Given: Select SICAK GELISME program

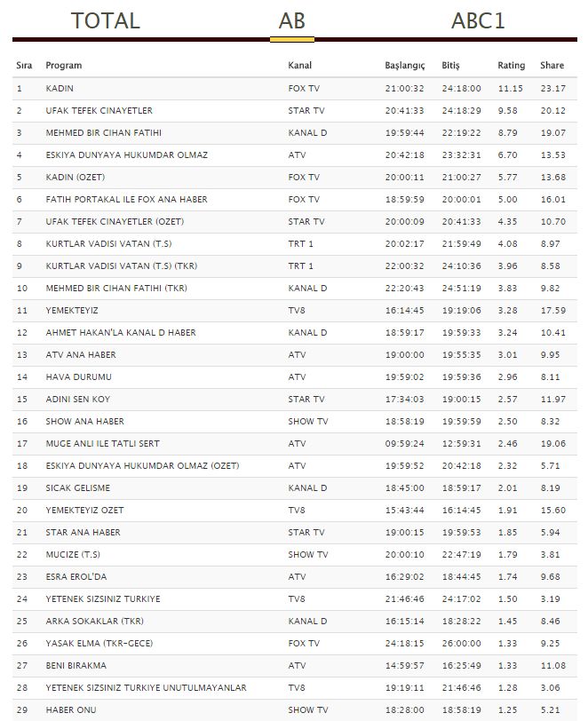Looking at the screenshot, I should (78, 487).
